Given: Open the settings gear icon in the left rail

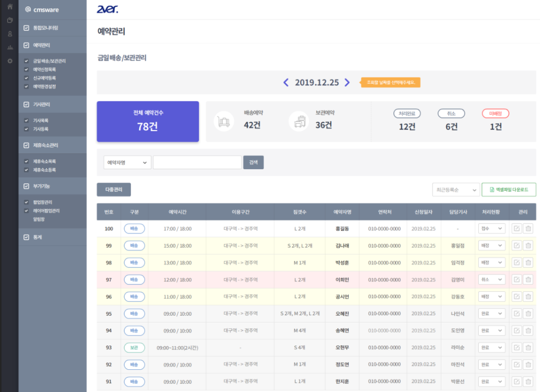Looking at the screenshot, I should 10,61.
